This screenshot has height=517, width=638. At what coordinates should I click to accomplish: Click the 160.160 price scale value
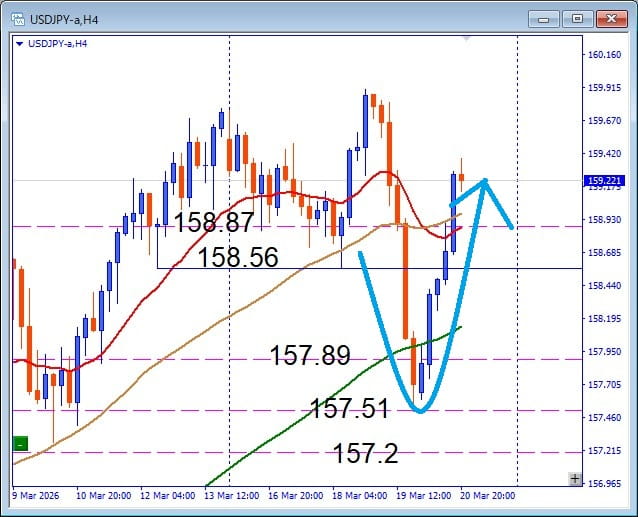tap(605, 55)
